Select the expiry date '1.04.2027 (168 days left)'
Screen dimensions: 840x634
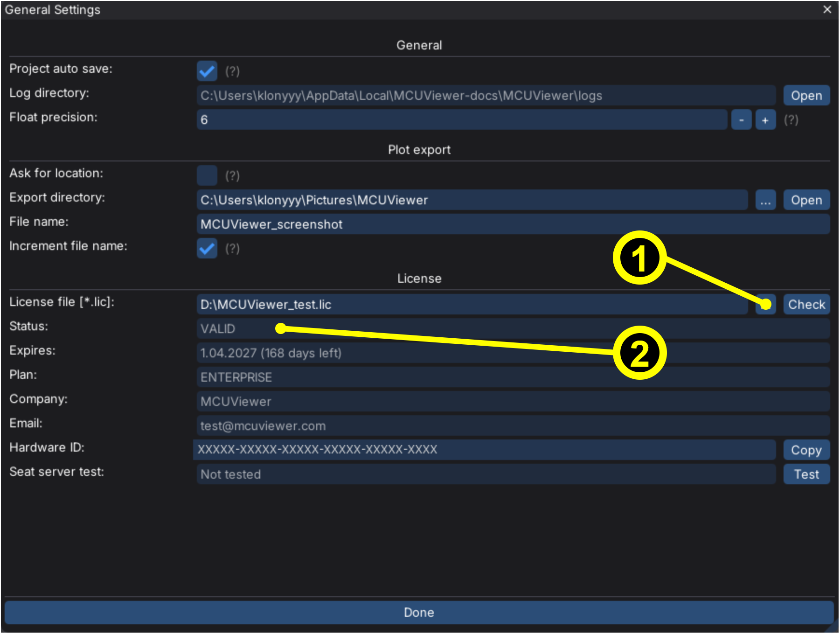[271, 353]
